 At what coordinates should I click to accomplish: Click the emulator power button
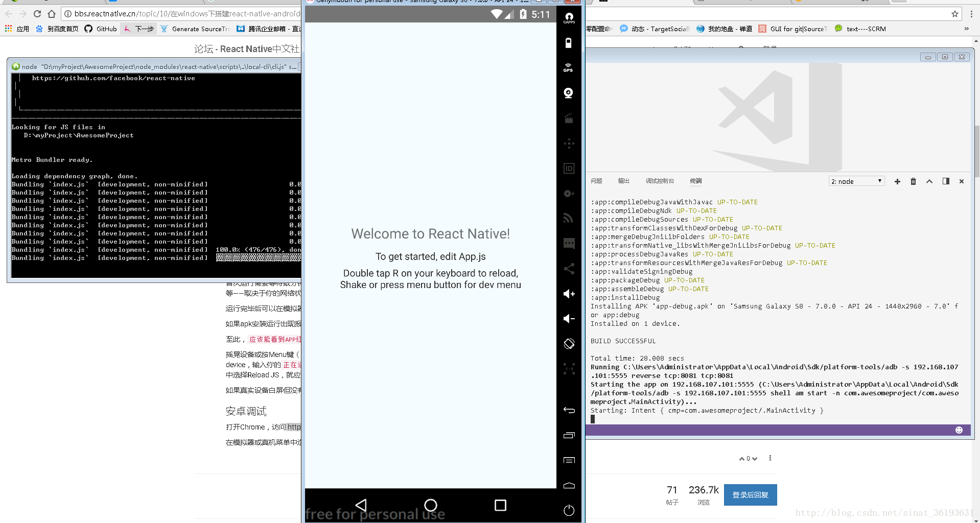point(569,510)
